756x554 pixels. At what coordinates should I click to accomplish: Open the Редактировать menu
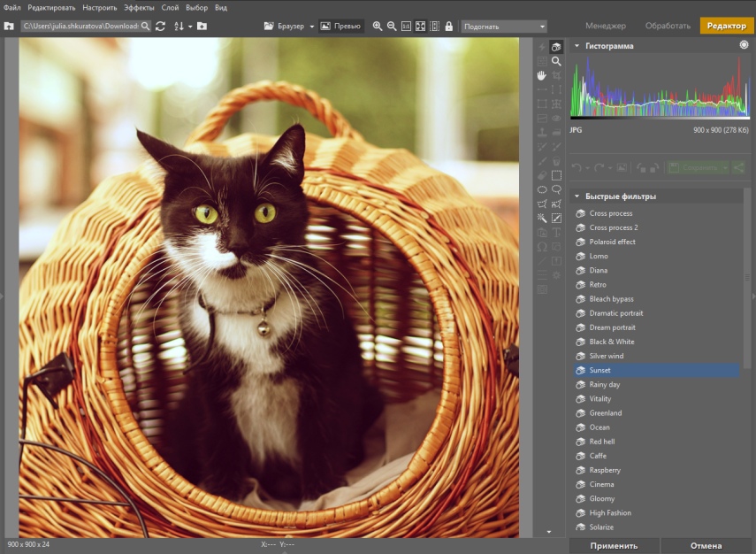pos(51,8)
